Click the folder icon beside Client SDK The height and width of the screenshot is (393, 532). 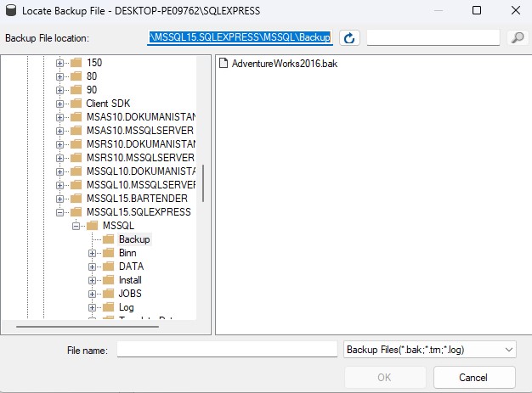pyautogui.click(x=76, y=104)
